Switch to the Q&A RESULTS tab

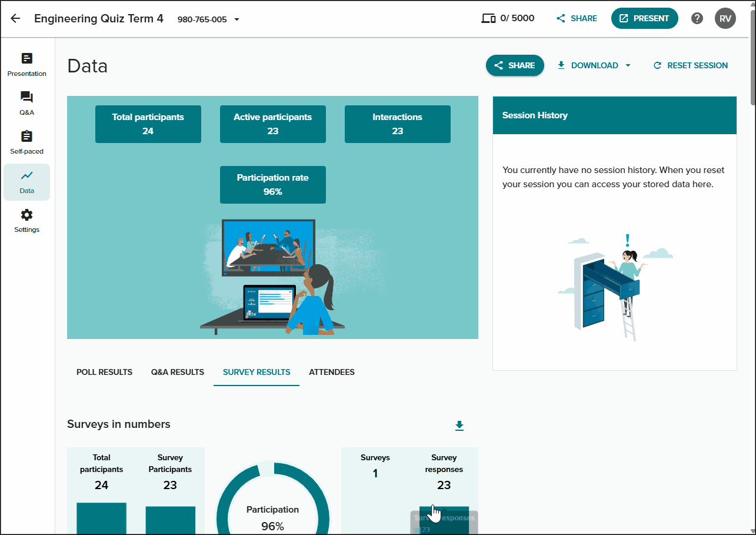(x=178, y=372)
